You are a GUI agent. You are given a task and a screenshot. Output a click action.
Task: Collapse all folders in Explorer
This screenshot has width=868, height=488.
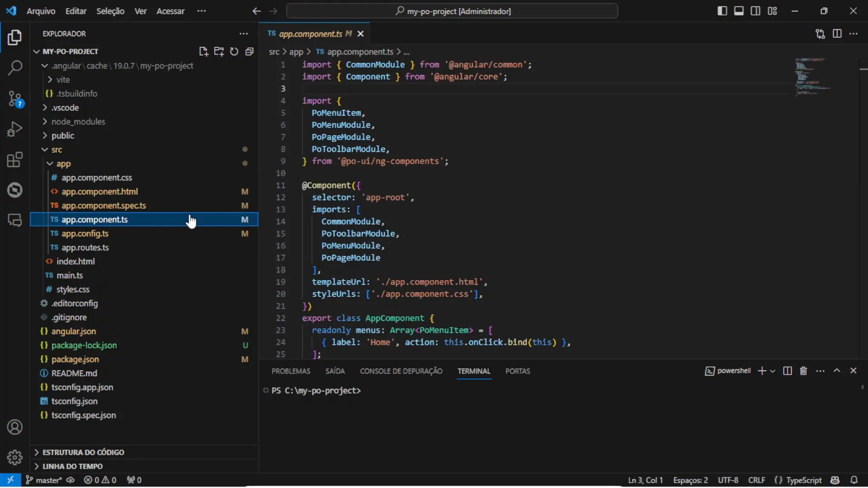click(x=249, y=52)
